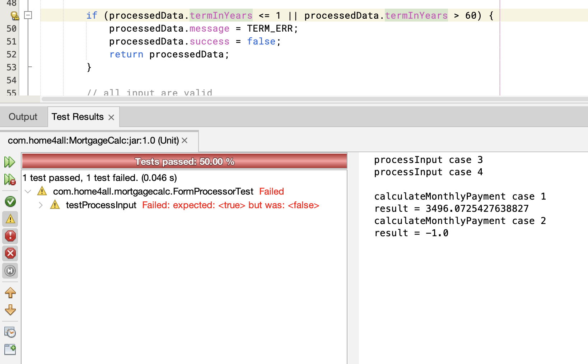Click the 'calculateMonthlyPayment case 2' output line
The height and width of the screenshot is (364, 588).
[460, 221]
